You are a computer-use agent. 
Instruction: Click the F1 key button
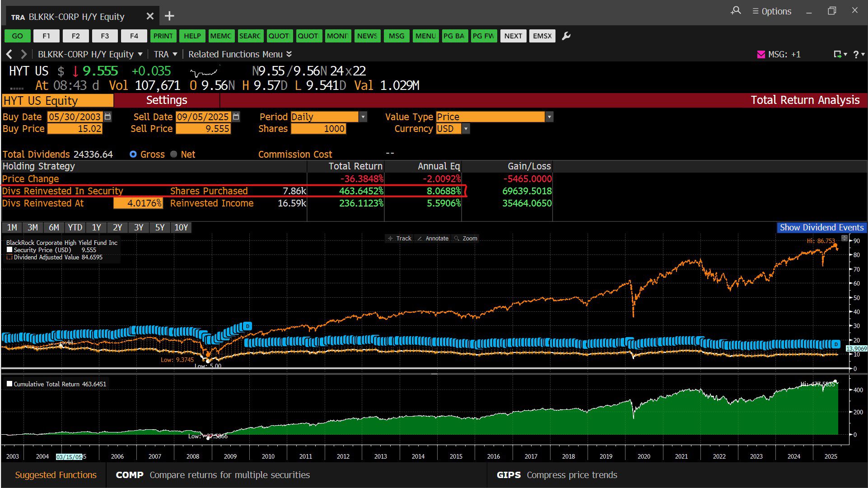click(x=47, y=36)
